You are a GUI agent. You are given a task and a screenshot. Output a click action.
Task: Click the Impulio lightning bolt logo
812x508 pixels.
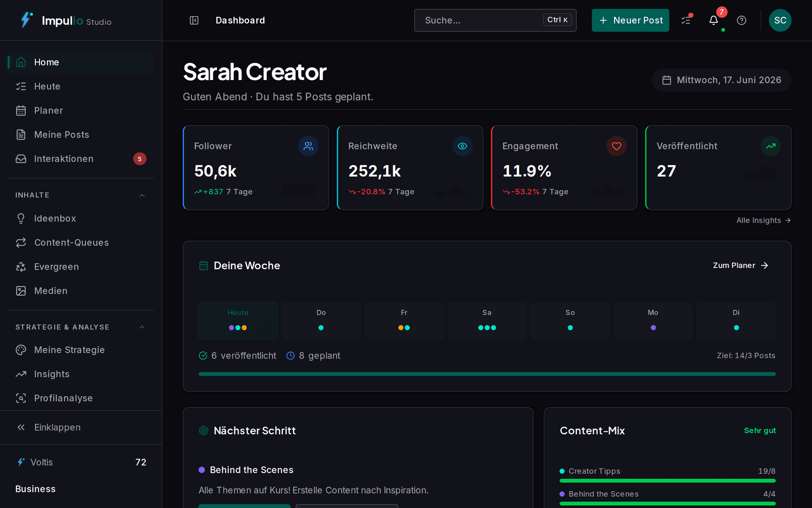coord(26,20)
